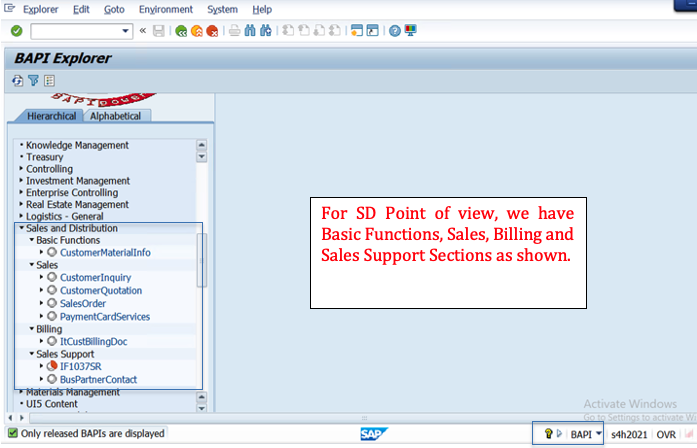The width and height of the screenshot is (697, 448).
Task: Click the horizontal scrollbar right arrow
Action: click(21, 418)
